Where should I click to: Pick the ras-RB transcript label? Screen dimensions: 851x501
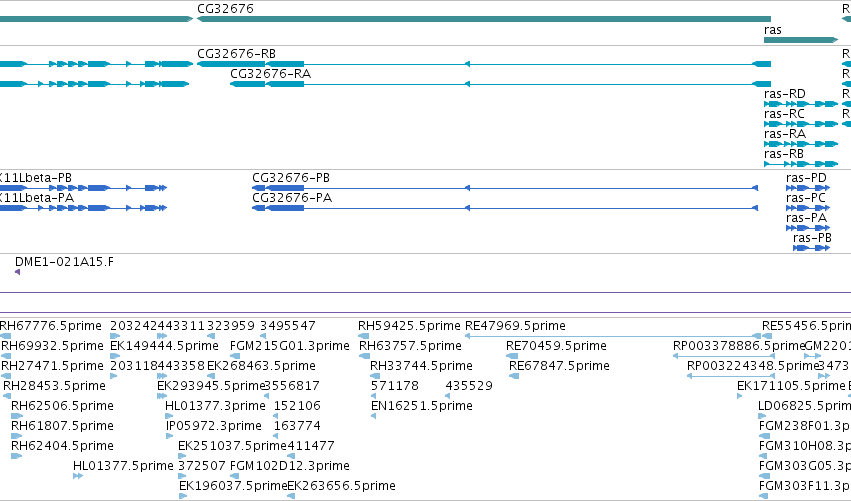(784, 154)
